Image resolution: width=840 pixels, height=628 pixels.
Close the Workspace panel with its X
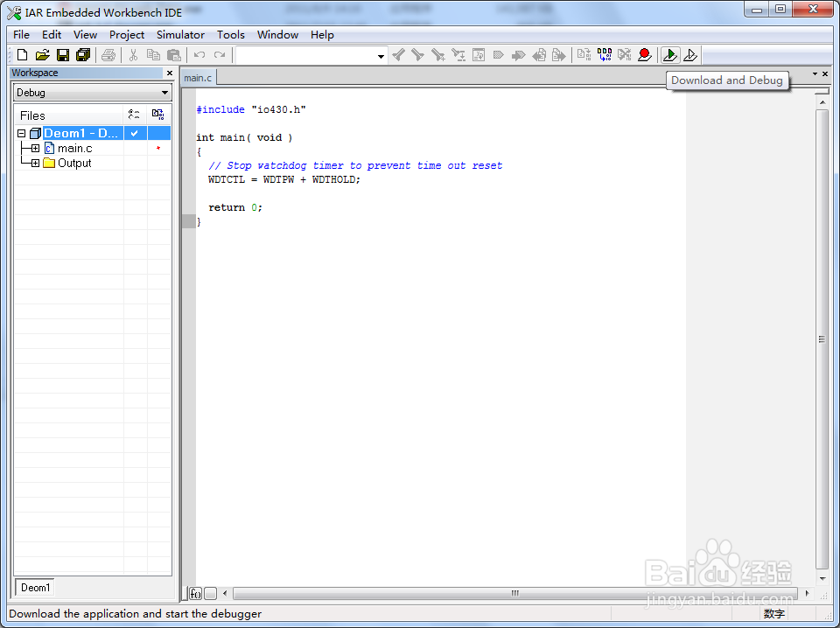click(170, 73)
